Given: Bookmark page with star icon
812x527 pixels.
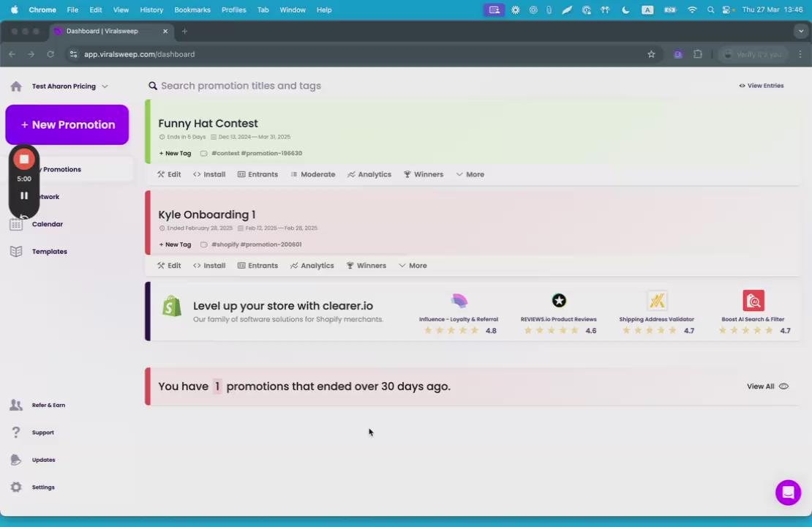Looking at the screenshot, I should click(x=652, y=54).
